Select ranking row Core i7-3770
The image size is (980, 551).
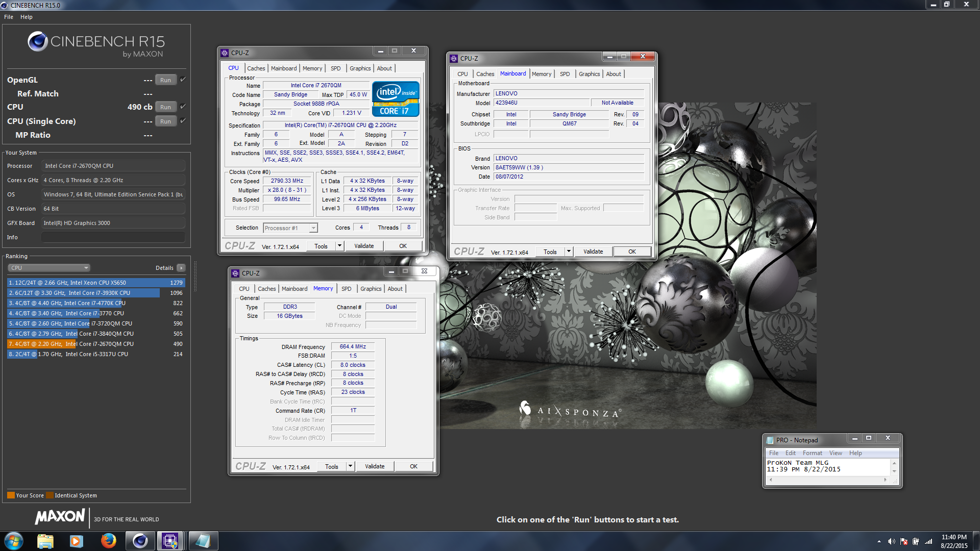[x=96, y=313]
